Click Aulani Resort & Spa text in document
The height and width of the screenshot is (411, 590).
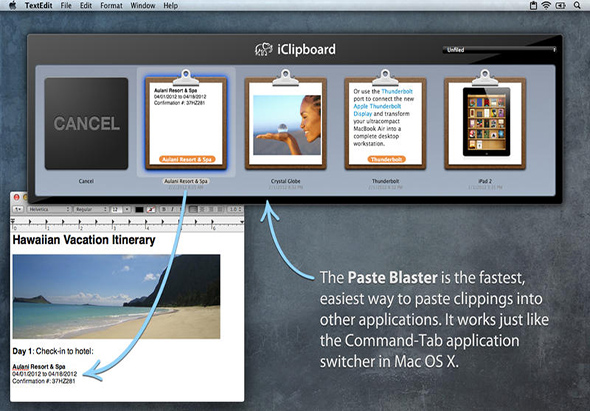click(x=39, y=367)
